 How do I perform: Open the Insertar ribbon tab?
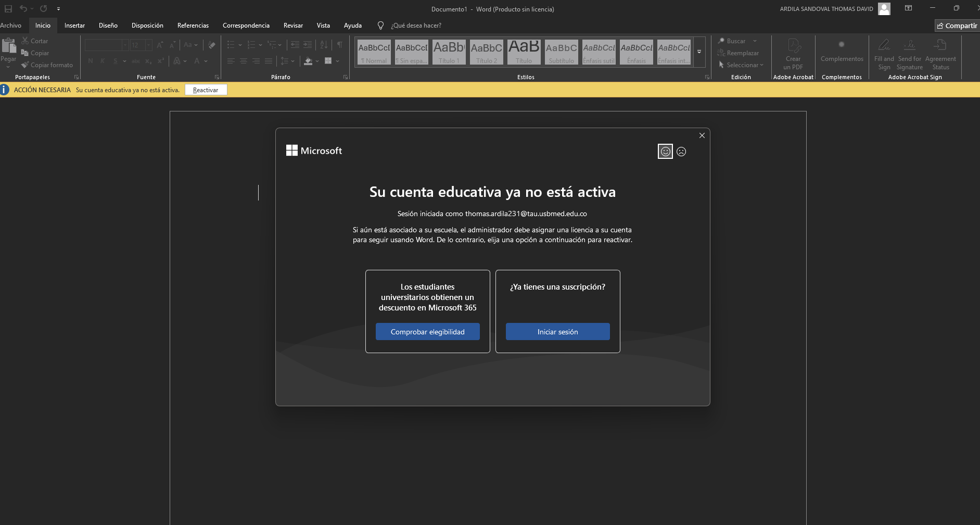(74, 26)
